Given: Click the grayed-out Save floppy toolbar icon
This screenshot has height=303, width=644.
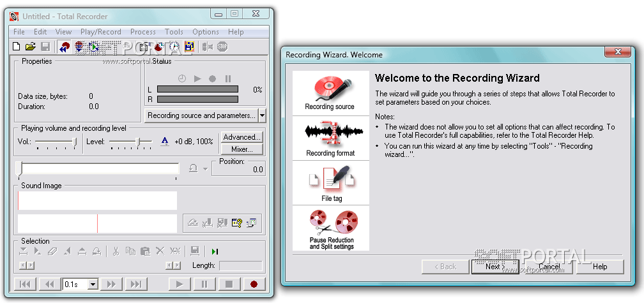Looking at the screenshot, I should coord(45,47).
